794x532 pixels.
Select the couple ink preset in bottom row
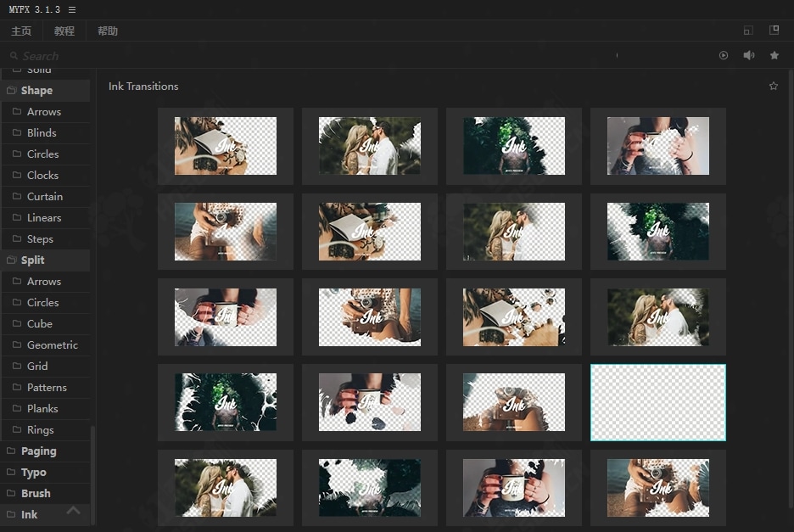[226, 488]
